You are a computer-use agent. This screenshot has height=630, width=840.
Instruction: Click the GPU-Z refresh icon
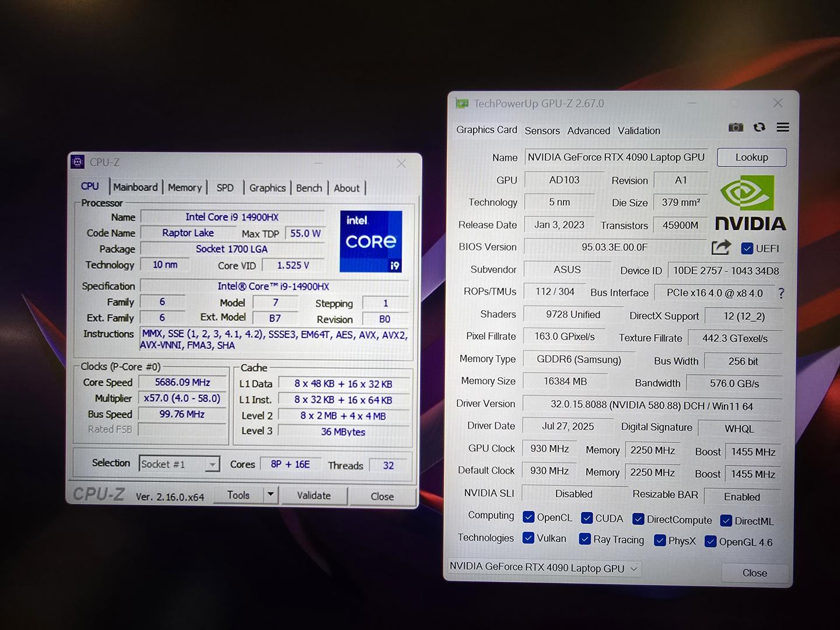click(759, 127)
